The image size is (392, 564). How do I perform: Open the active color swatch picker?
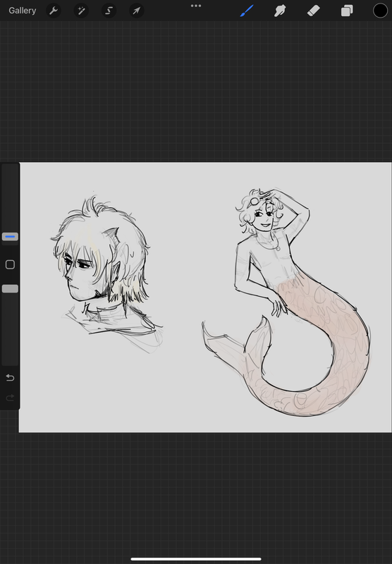pos(380,11)
